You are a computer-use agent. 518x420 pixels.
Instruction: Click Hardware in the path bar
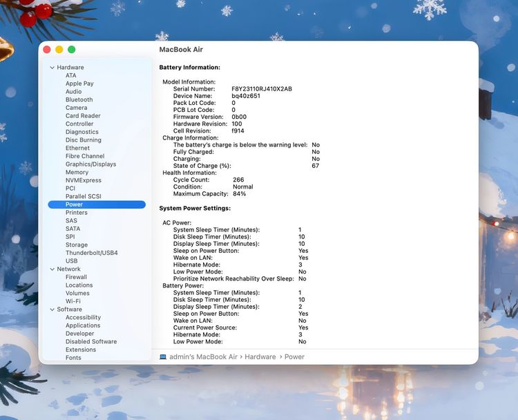[x=260, y=357]
